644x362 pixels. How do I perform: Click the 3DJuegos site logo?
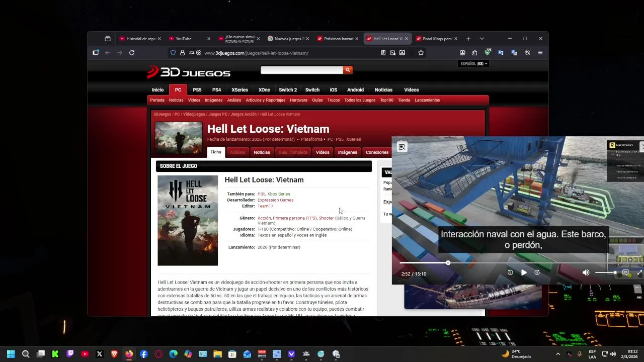click(x=189, y=72)
